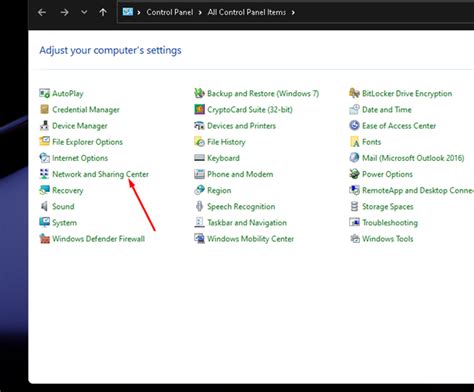Open Taskbar and Navigation link
The height and width of the screenshot is (392, 474).
(247, 223)
